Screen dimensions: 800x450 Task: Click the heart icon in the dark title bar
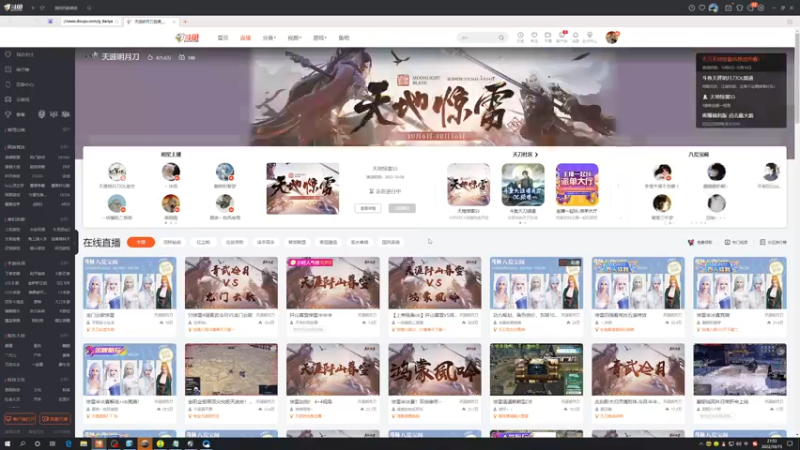702,8
